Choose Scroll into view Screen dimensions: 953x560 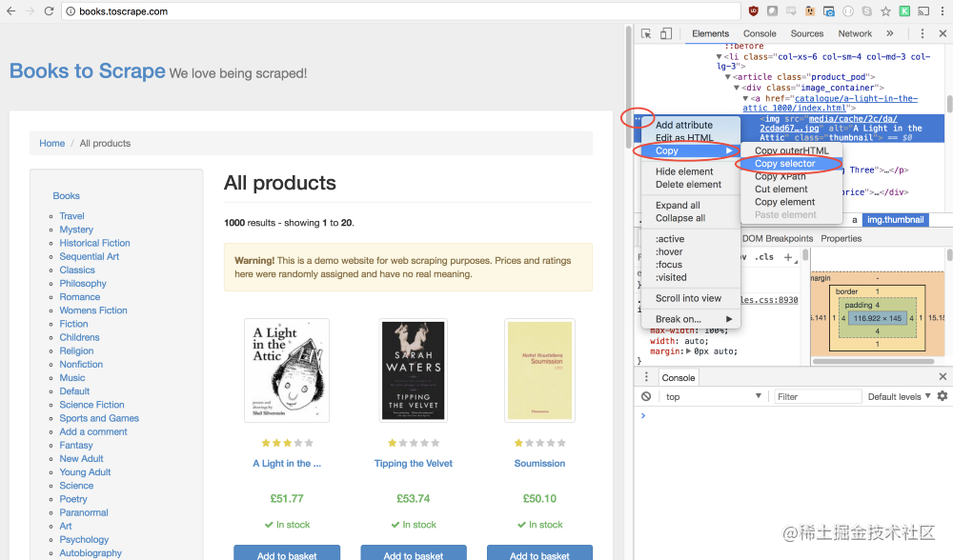[x=690, y=298]
